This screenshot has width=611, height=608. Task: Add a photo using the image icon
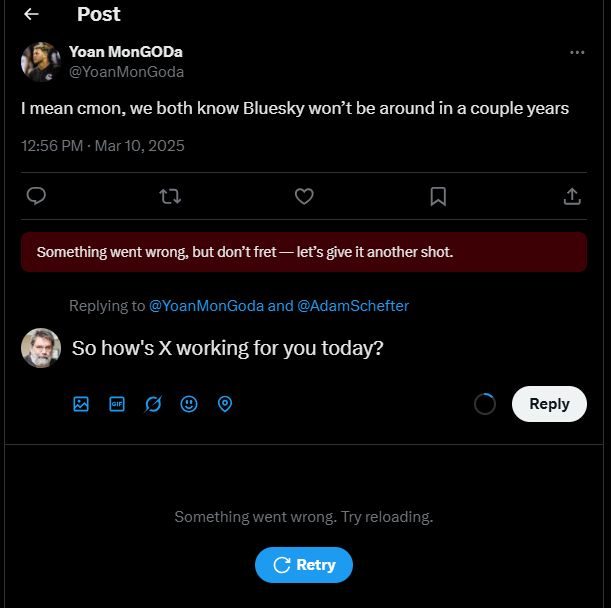[81, 404]
